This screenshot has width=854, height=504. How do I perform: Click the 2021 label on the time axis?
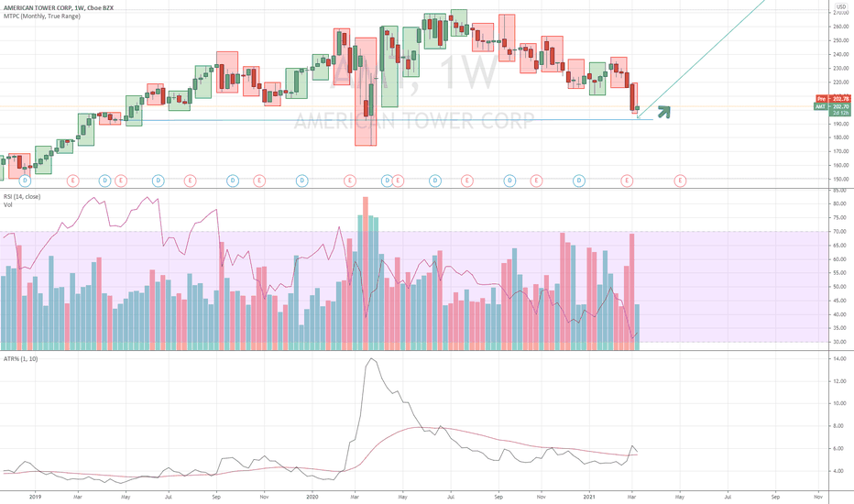tap(589, 497)
